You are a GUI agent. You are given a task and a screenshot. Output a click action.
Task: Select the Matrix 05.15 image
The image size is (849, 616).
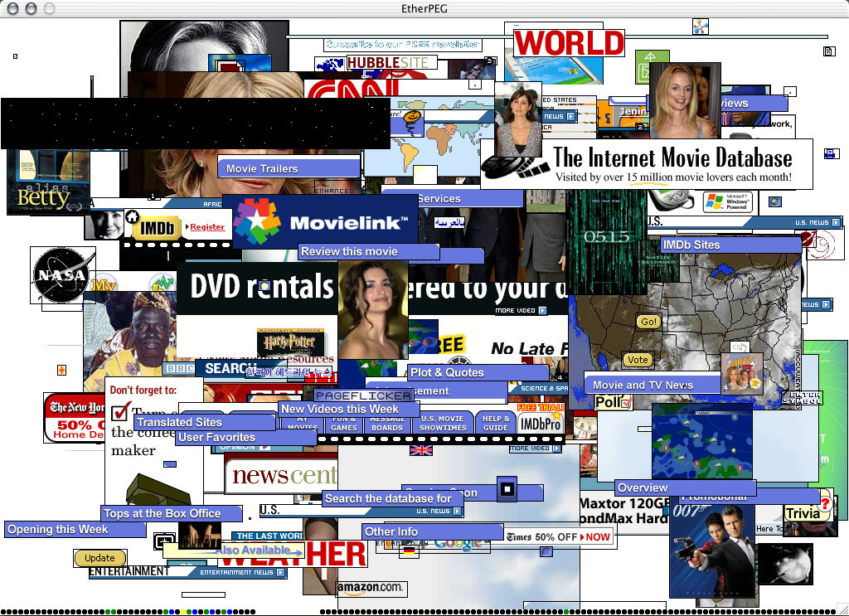tap(607, 242)
